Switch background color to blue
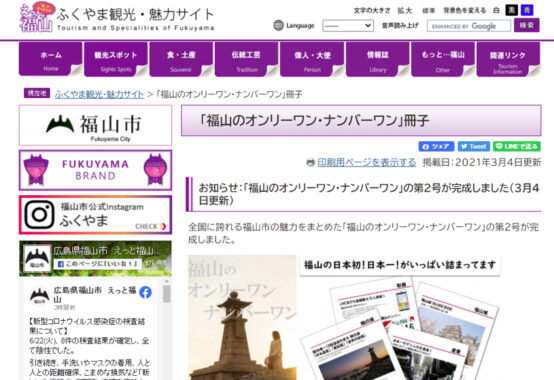Viewport: 554px width, 380px height. 527,10
